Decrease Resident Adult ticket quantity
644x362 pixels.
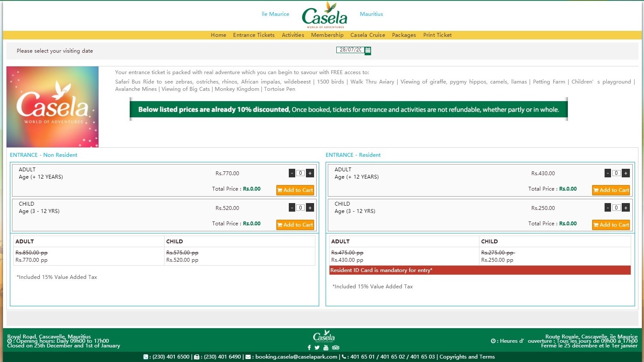(x=608, y=173)
